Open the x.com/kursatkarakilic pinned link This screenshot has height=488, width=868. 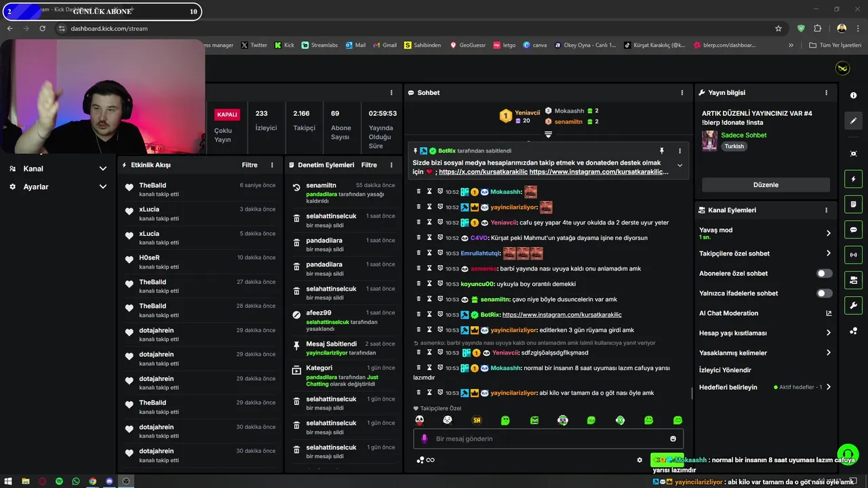(483, 172)
